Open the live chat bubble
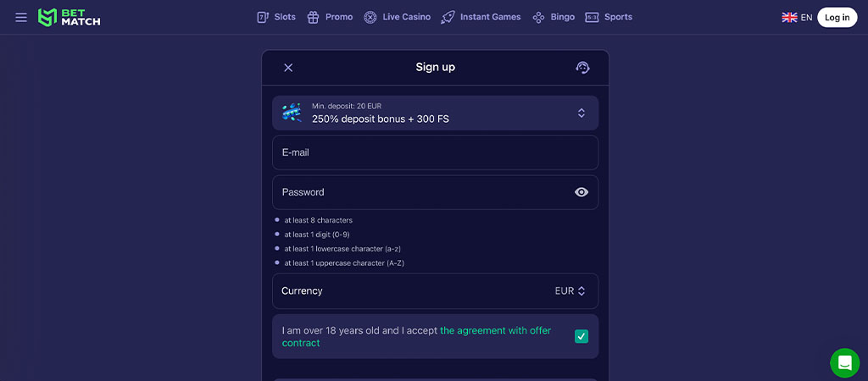This screenshot has height=381, width=868. point(844,363)
